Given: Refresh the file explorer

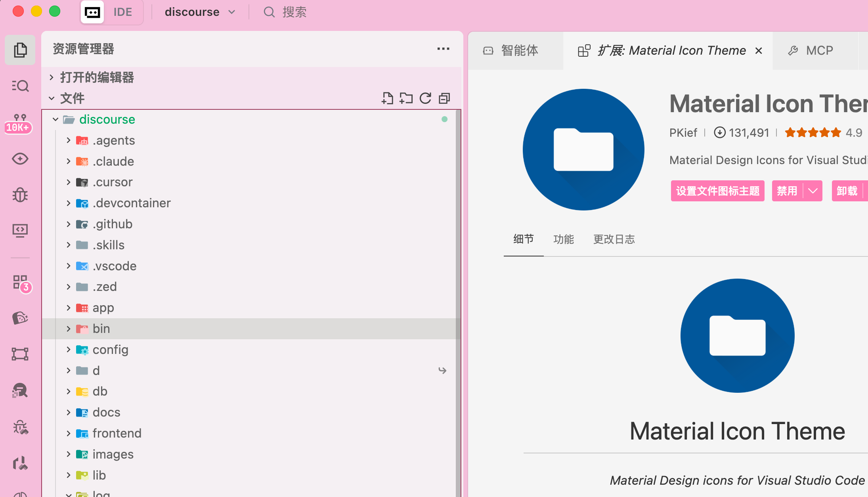Looking at the screenshot, I should (425, 98).
